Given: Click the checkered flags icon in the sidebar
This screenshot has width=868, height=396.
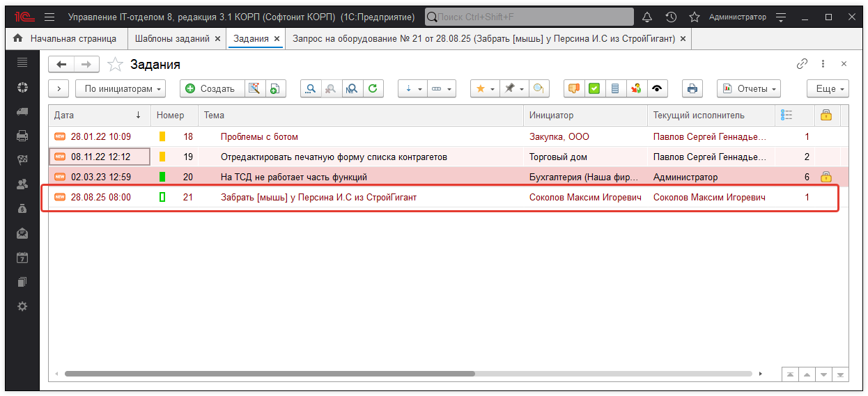Looking at the screenshot, I should (22, 160).
